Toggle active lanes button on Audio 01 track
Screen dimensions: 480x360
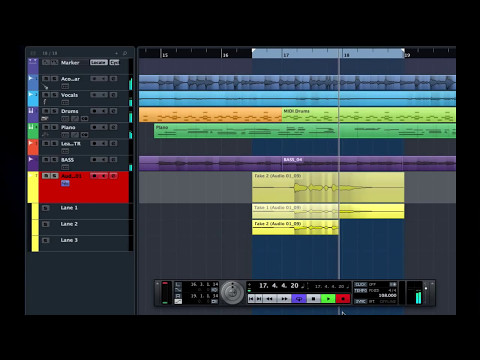click(x=65, y=183)
